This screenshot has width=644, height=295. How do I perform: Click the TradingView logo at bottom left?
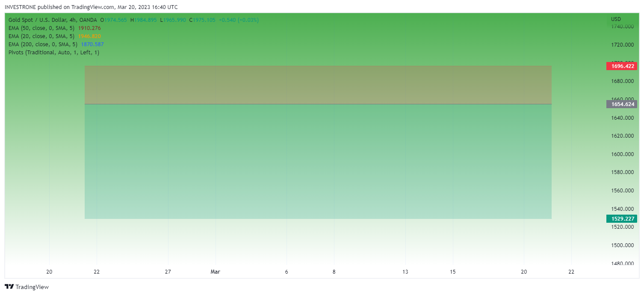pyautogui.click(x=27, y=287)
